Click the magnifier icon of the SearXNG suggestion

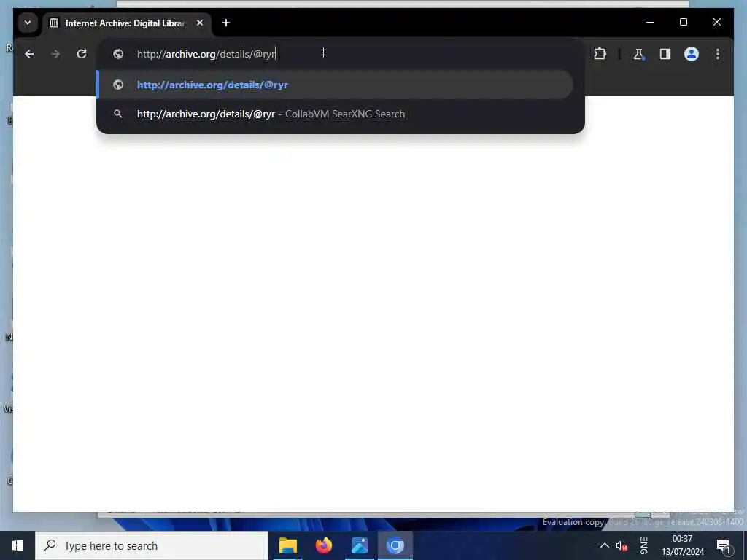[118, 114]
